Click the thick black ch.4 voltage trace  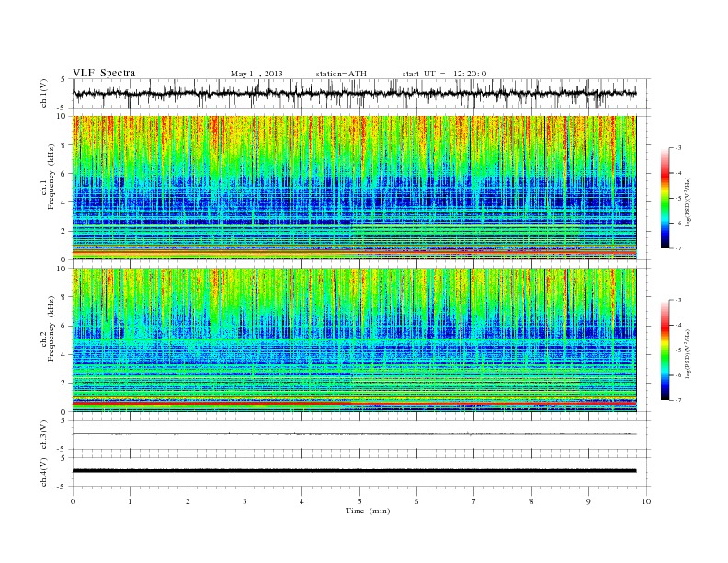355,471
